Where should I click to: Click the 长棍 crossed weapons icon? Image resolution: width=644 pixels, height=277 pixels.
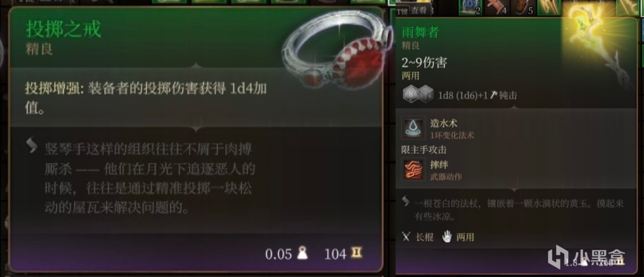(407, 236)
